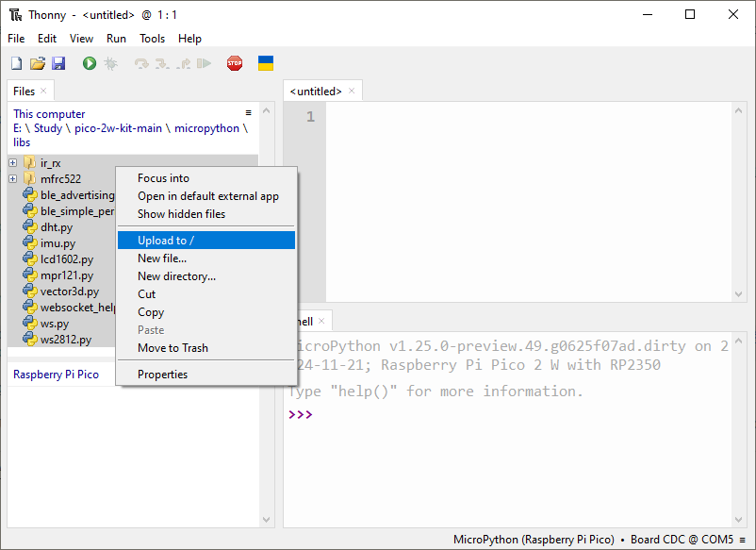Open the Help menu

point(189,39)
